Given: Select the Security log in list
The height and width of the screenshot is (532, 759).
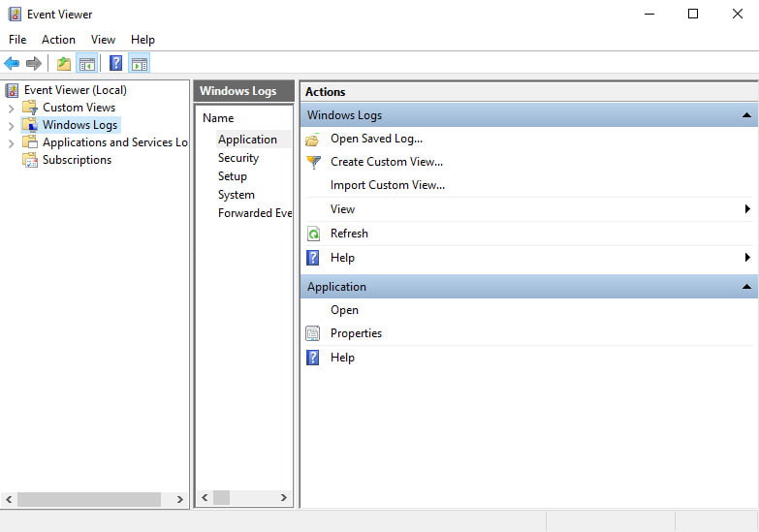Looking at the screenshot, I should 238,158.
